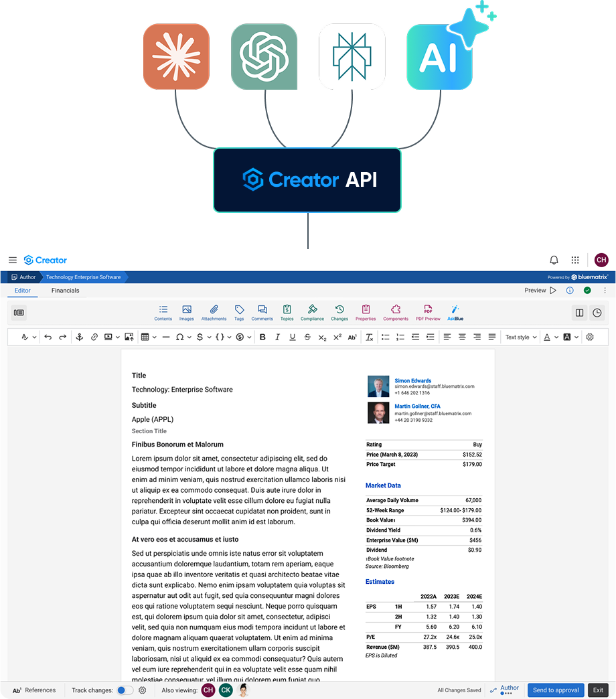The width and height of the screenshot is (616, 699).
Task: Click Send to approval button
Action: tap(556, 690)
